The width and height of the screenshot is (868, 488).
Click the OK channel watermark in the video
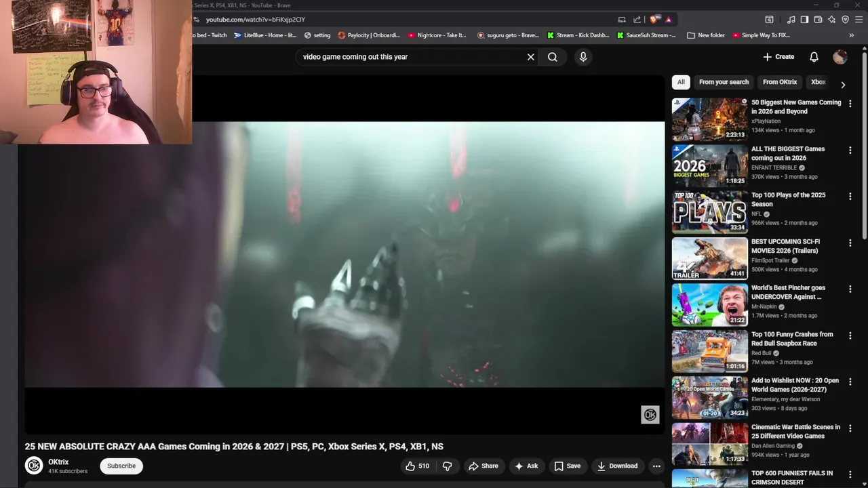[x=650, y=415]
